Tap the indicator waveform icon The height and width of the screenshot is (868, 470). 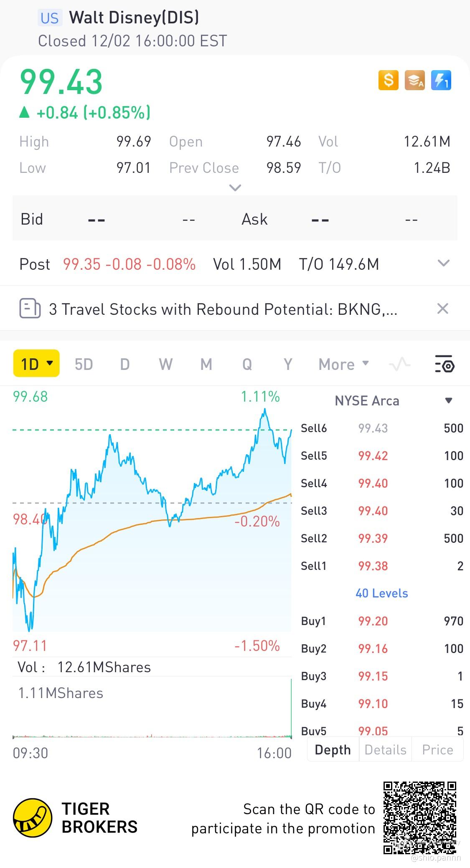point(399,364)
